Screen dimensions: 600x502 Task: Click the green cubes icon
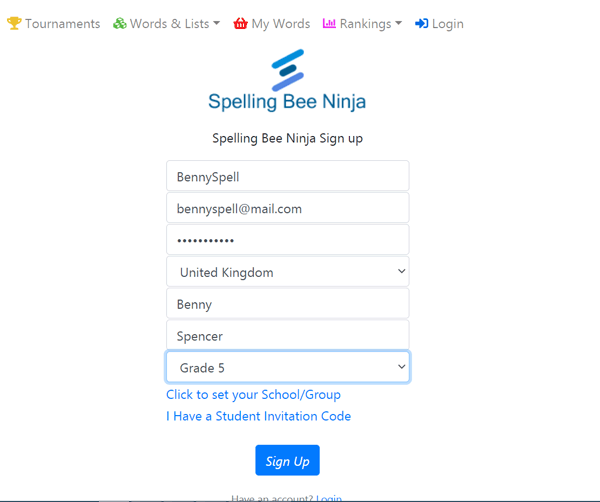tap(119, 23)
